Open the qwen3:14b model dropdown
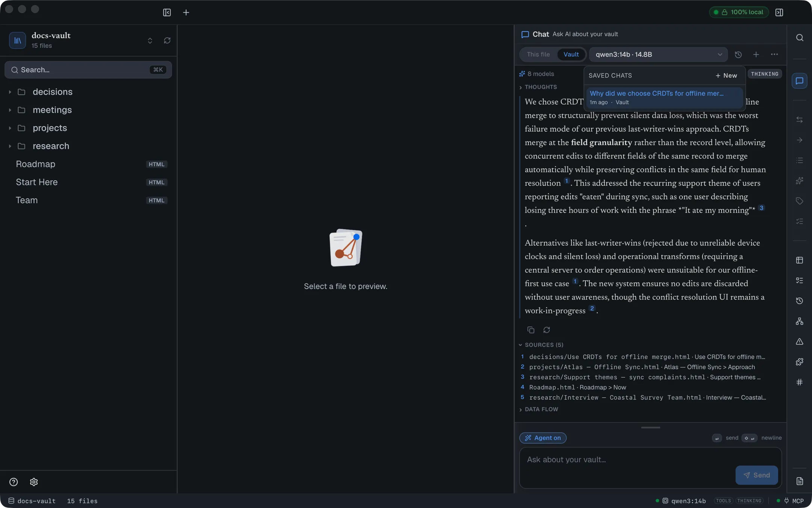Viewport: 812px width, 508px height. pos(659,55)
